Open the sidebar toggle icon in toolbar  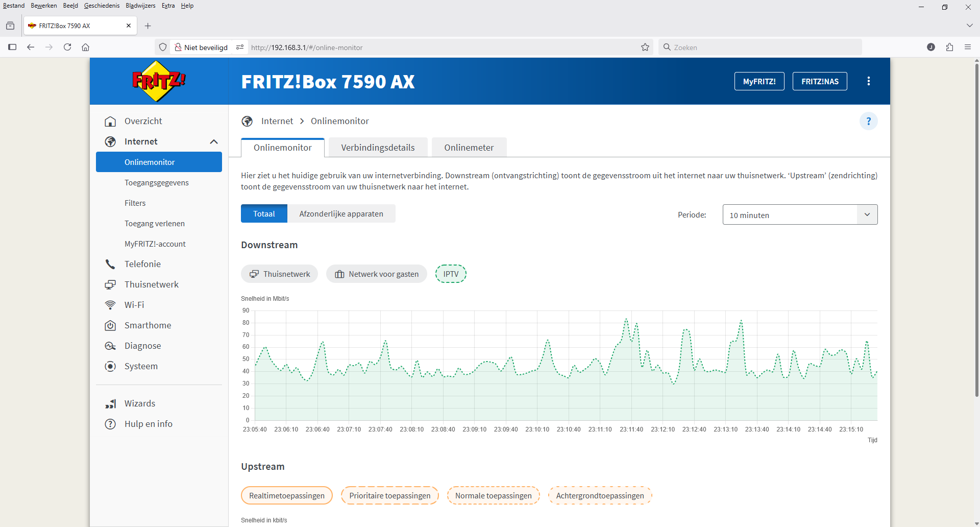12,47
